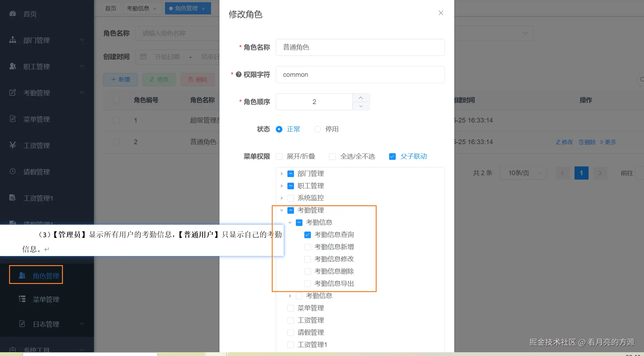Click the 工资管理 yen icon
The width and height of the screenshot is (644, 356).
tap(13, 145)
